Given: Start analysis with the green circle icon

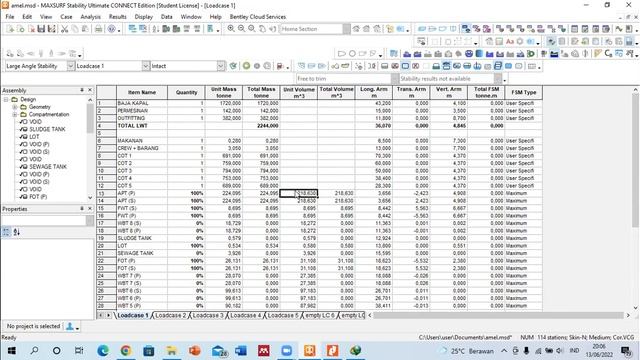Looking at the screenshot, I should (x=247, y=66).
